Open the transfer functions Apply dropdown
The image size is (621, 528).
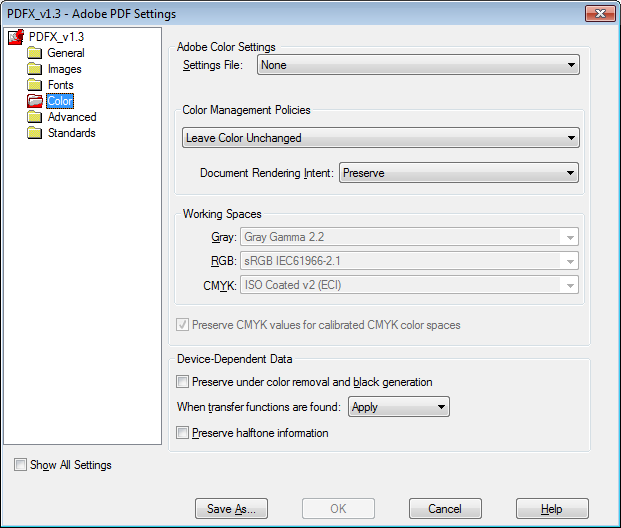pyautogui.click(x=399, y=407)
